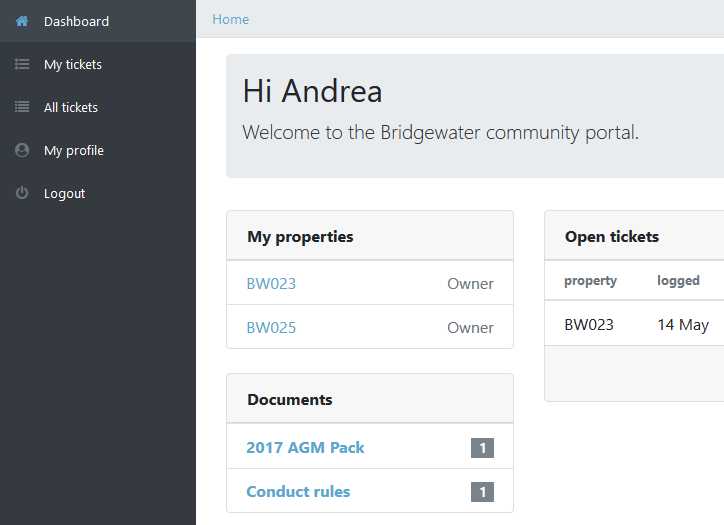The width and height of the screenshot is (724, 525).
Task: Click the My profile user icon
Action: (22, 150)
